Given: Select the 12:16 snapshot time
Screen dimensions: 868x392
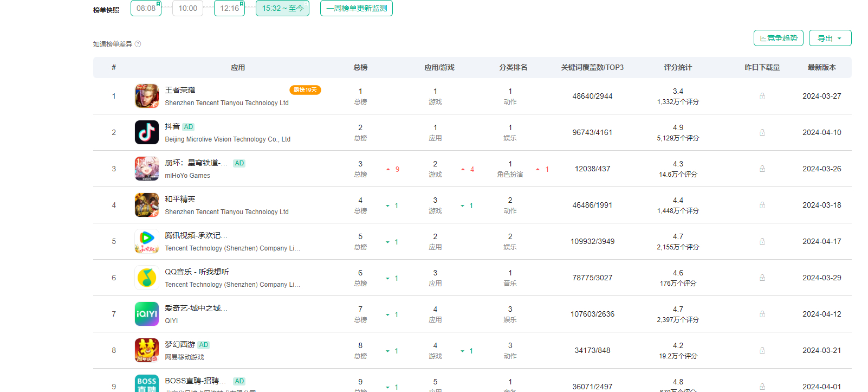Looking at the screenshot, I should pos(229,8).
